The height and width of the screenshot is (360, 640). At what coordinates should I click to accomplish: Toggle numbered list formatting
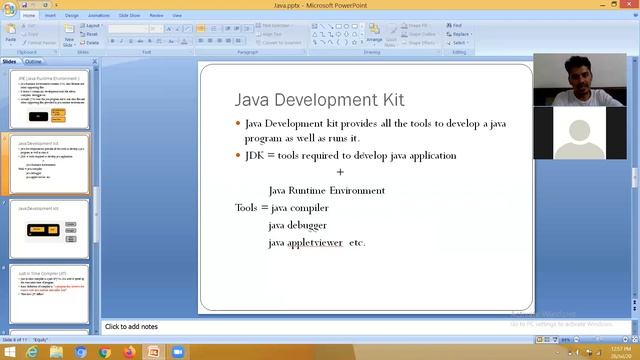click(x=214, y=29)
